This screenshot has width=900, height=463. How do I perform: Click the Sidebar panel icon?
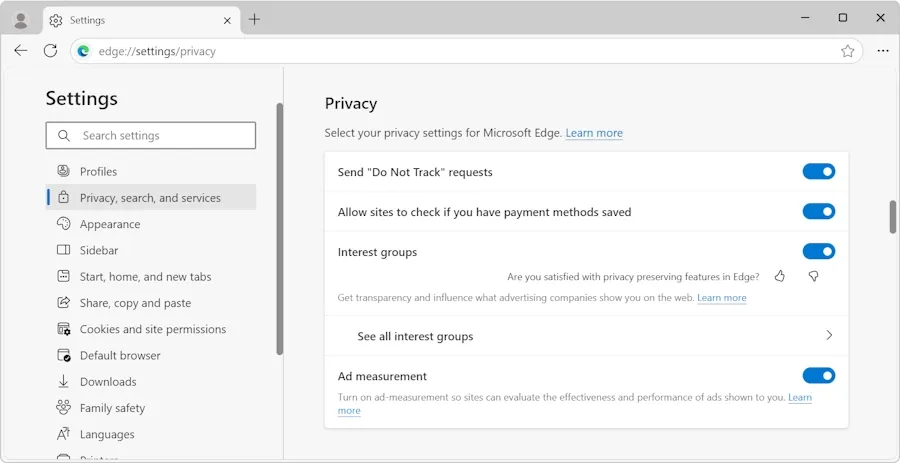pos(63,250)
